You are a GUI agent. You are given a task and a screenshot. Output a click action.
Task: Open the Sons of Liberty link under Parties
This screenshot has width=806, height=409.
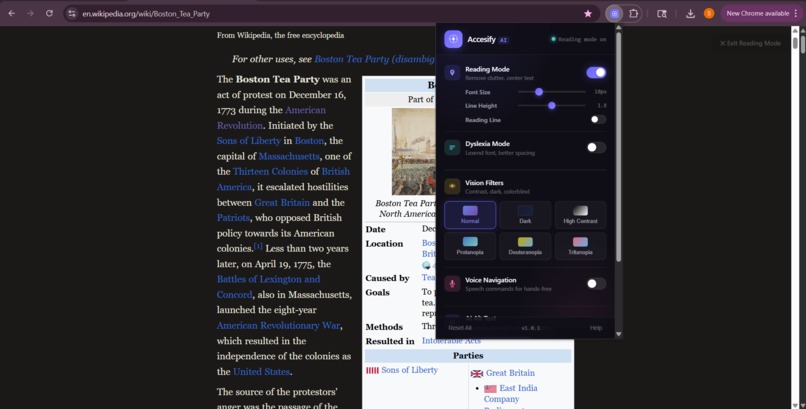click(410, 370)
